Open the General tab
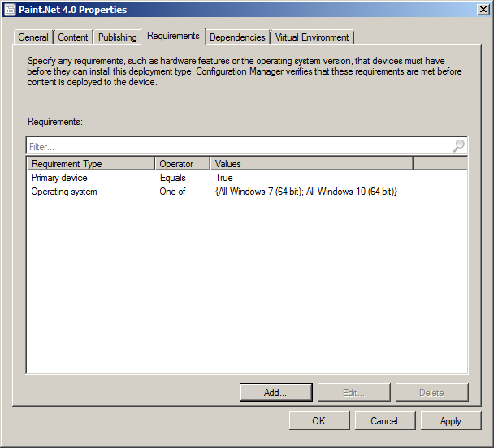Screen dimensions: 494x448 (33, 37)
